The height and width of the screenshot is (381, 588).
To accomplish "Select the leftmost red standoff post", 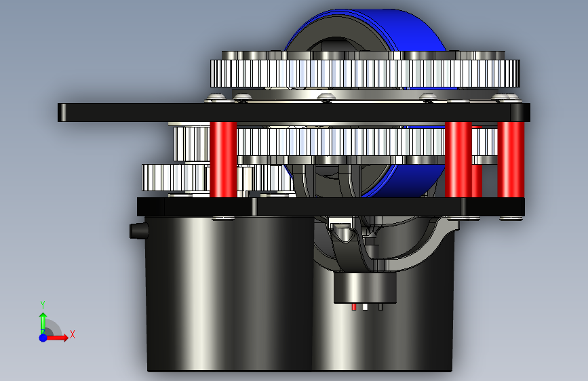I will point(224,159).
